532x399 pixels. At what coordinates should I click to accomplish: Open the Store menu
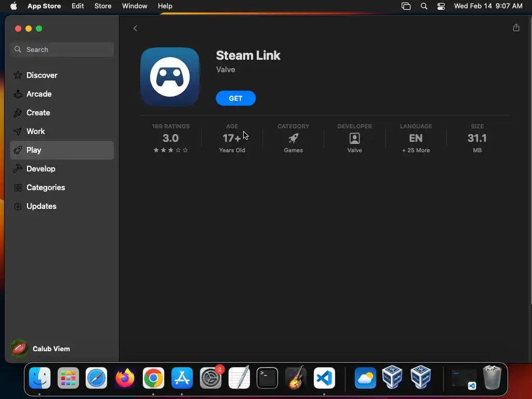(x=103, y=6)
